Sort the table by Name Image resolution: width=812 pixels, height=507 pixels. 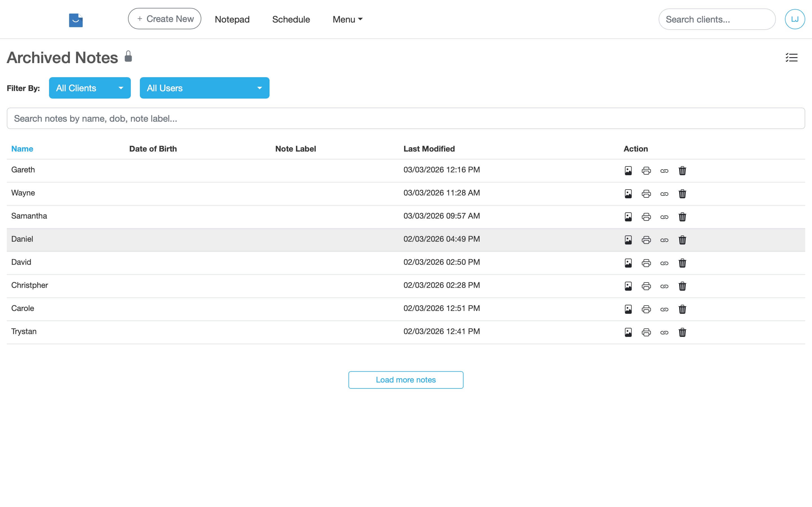tap(22, 148)
